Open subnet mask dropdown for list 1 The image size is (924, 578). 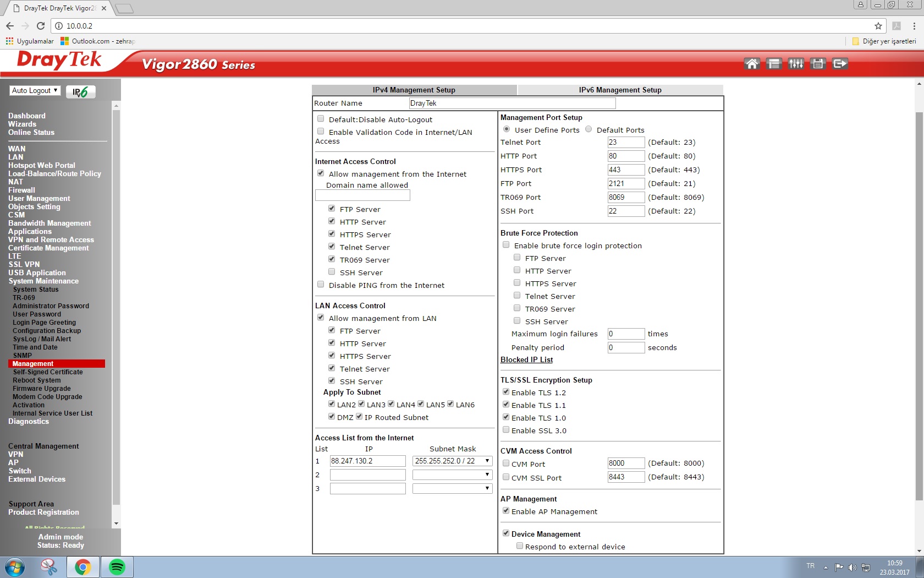(452, 461)
